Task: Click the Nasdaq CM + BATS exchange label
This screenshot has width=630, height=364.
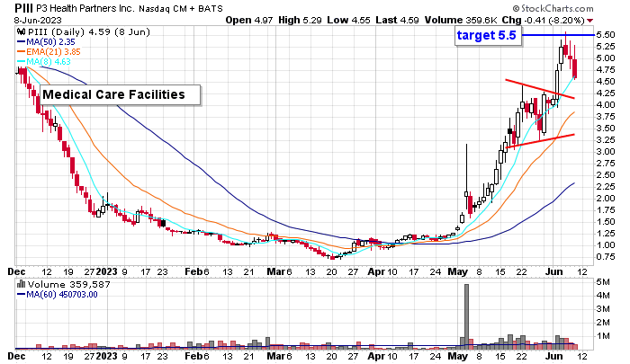Action: click(x=181, y=8)
